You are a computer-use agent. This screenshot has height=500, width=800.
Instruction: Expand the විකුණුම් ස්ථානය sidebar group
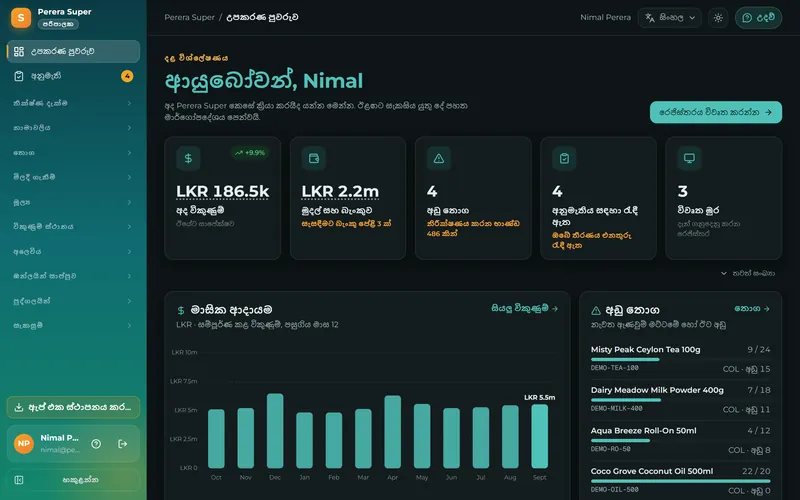pyautogui.click(x=73, y=227)
